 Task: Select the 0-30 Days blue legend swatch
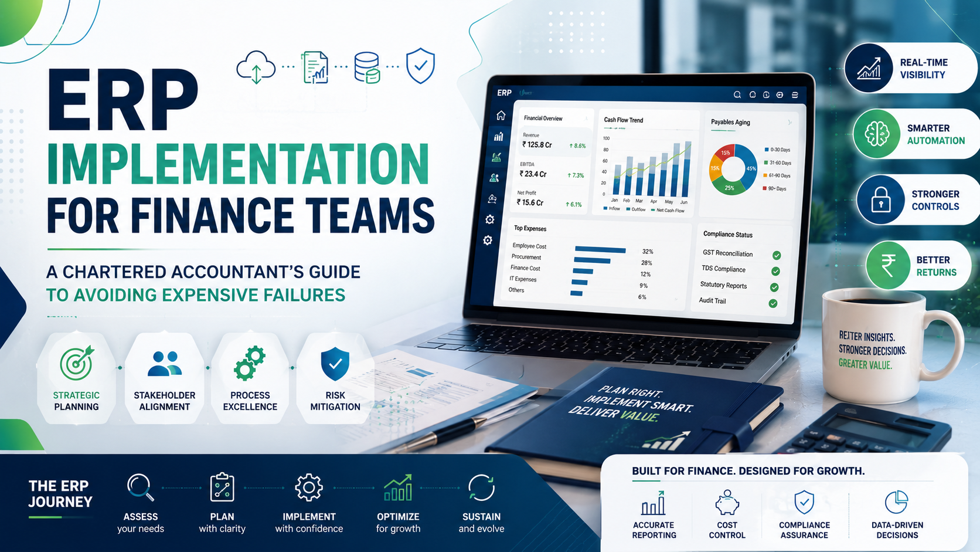point(767,150)
